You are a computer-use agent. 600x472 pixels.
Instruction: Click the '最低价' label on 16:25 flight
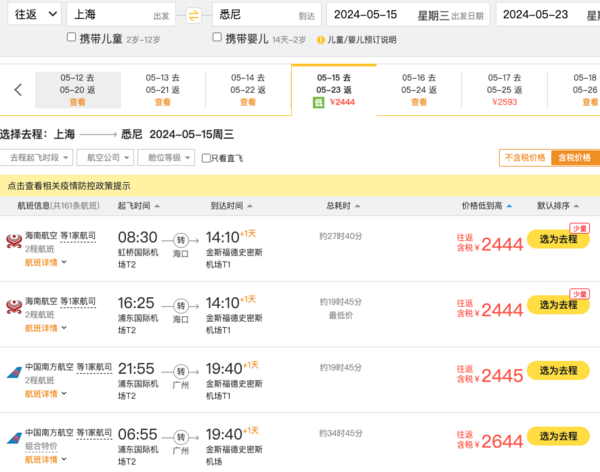pos(341,315)
